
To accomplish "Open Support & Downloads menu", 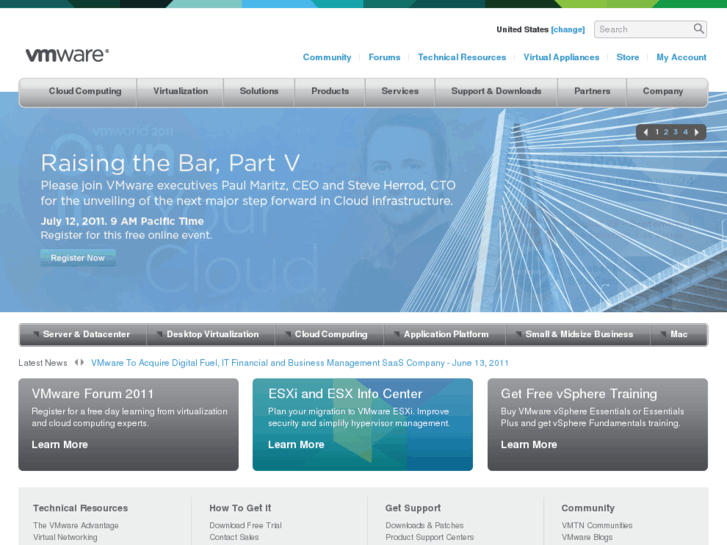I will click(x=496, y=92).
